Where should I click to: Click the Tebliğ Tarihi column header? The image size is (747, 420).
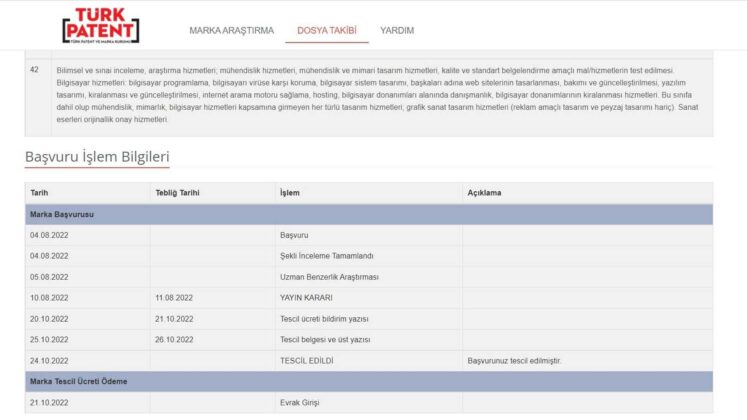click(177, 193)
